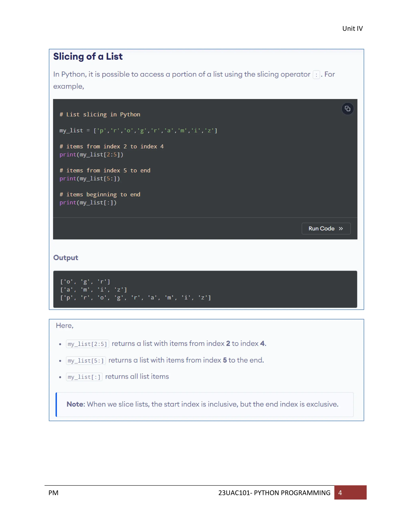Click the ['a', 'm', 'i', 'z'] output line
Screen dimensions: 411x532
[x=94, y=290]
